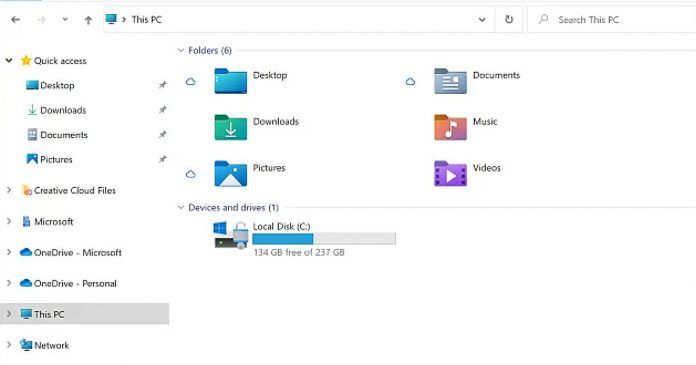
Task: Select the green Downloads folder icon
Action: tap(230, 127)
